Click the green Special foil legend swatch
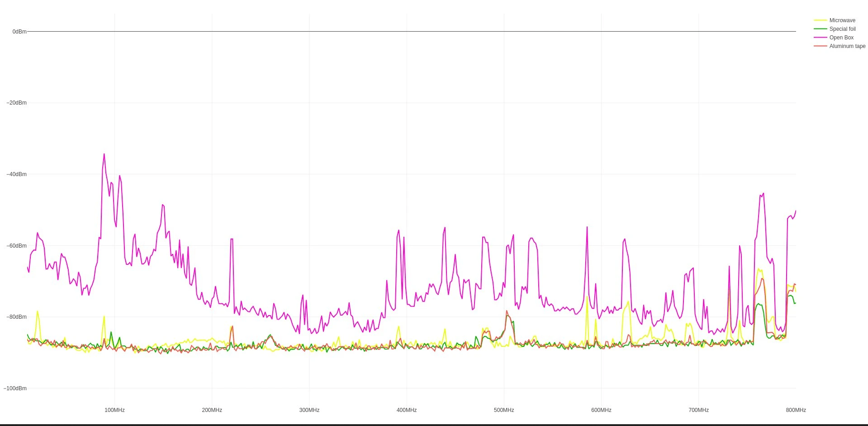The image size is (868, 426). pos(820,29)
